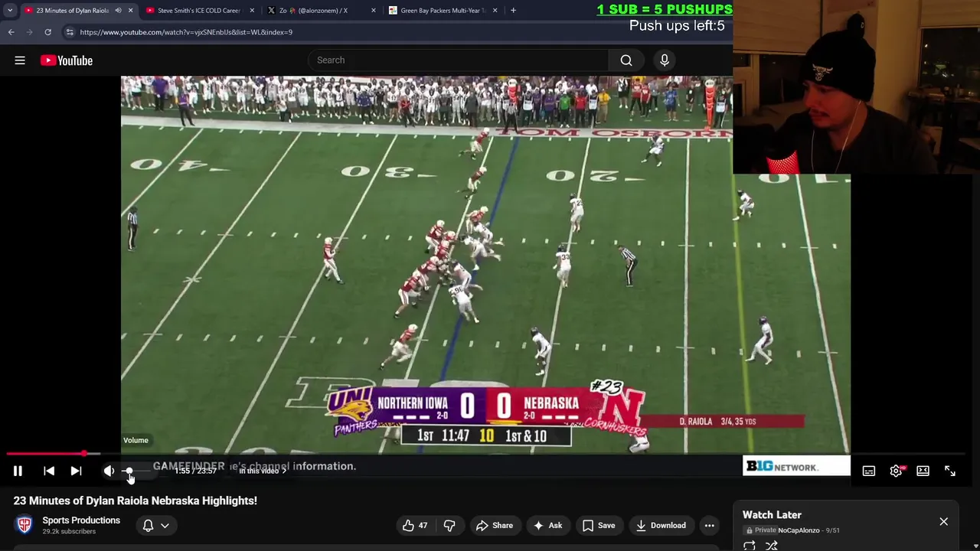
Task: Click the 29.2k subscribers text
Action: pos(69,532)
